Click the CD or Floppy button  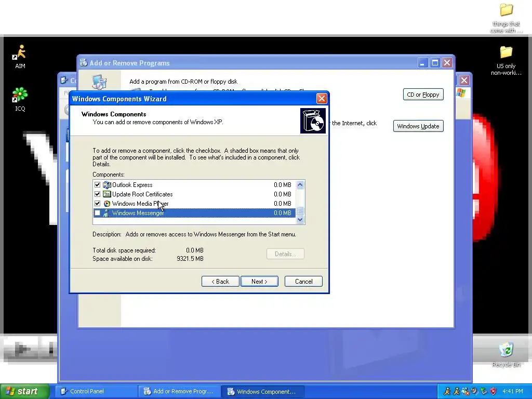(x=423, y=95)
